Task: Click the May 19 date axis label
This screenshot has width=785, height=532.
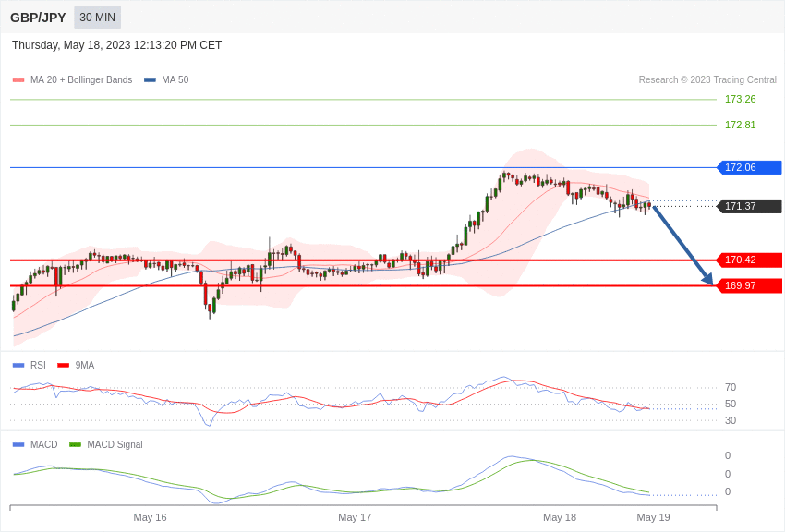Action: click(653, 517)
